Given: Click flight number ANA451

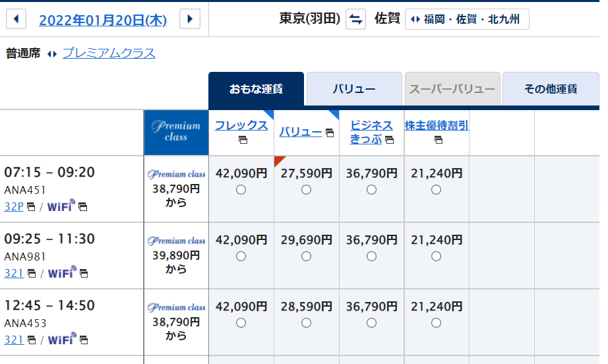Looking at the screenshot, I should tap(25, 190).
